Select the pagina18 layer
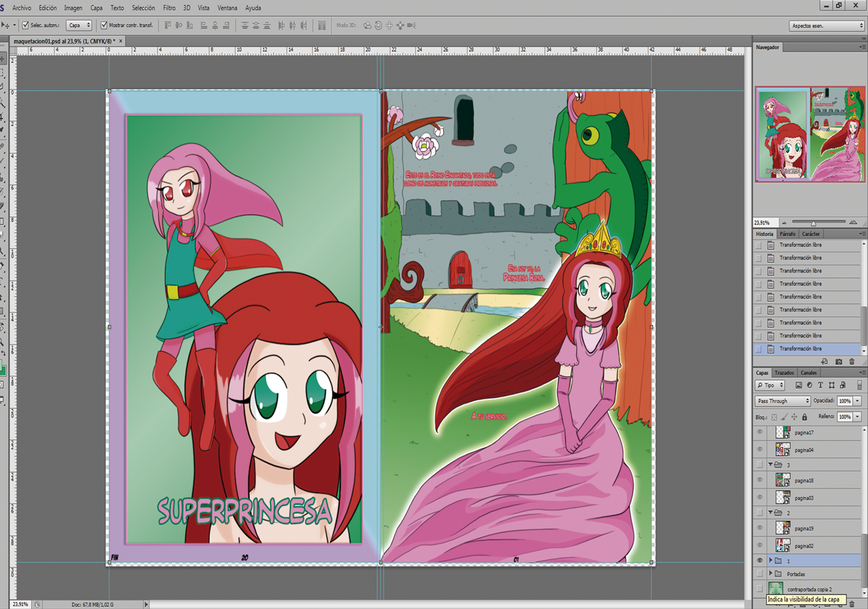This screenshot has height=609, width=868. coord(804,481)
